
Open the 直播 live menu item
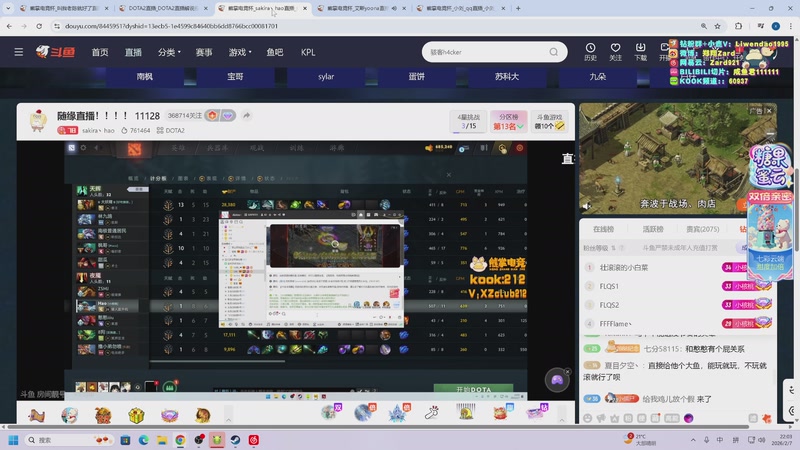click(133, 52)
